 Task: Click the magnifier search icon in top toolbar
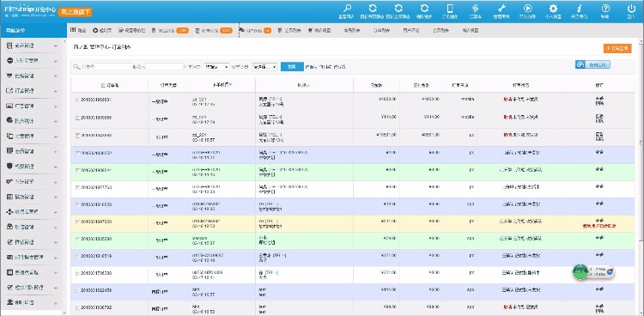[348, 9]
